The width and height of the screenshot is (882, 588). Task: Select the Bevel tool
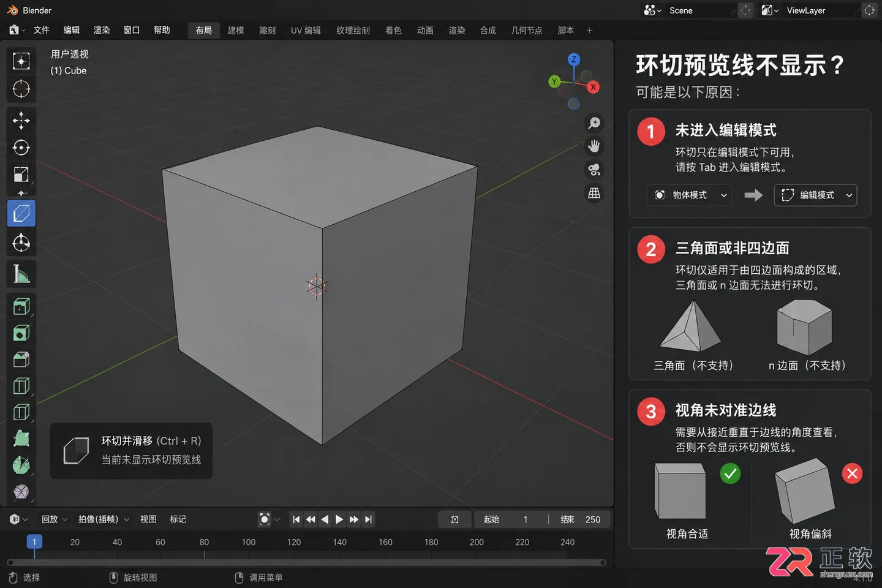point(21,359)
